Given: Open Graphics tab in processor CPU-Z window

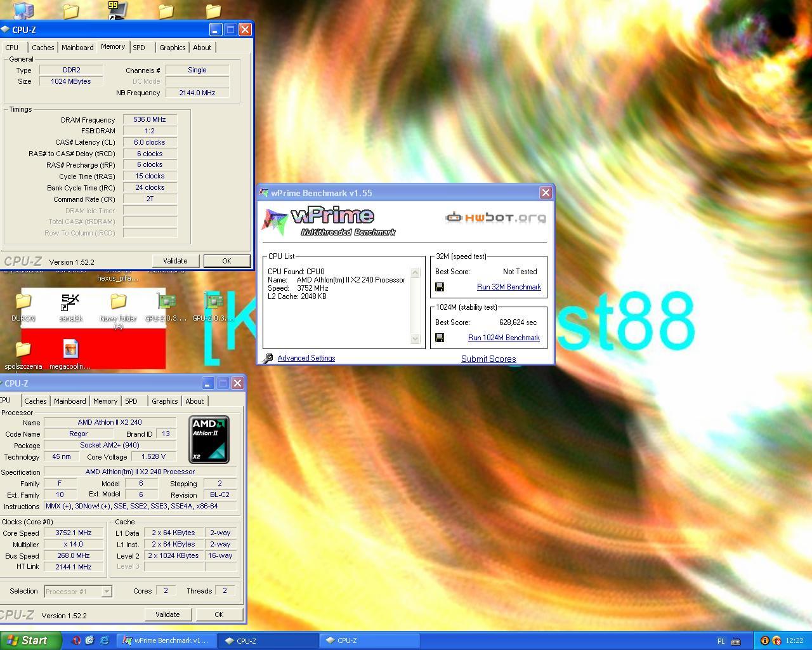Looking at the screenshot, I should [x=164, y=401].
